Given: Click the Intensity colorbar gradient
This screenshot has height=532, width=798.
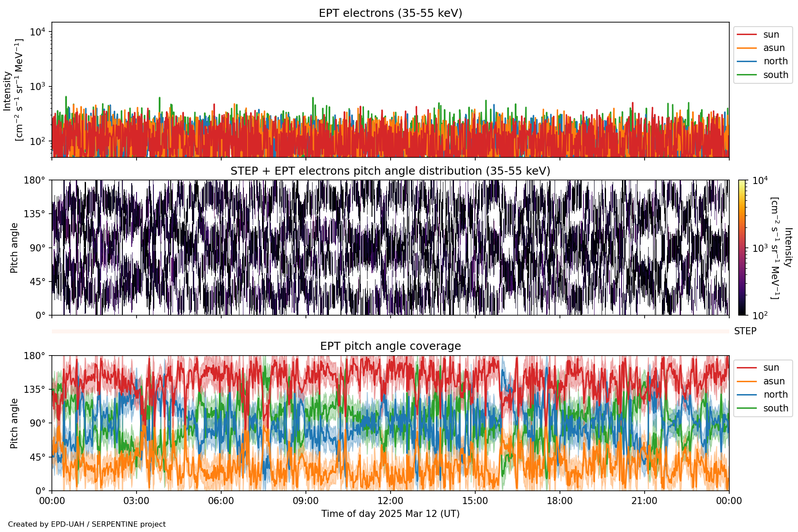Looking at the screenshot, I should (x=742, y=247).
